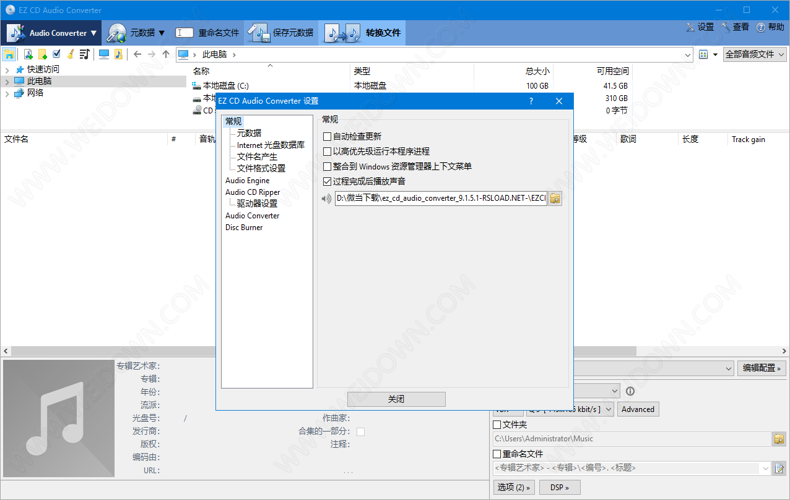Click the 元数据 metadata toolbar button
This screenshot has width=790, height=500.
pos(136,33)
